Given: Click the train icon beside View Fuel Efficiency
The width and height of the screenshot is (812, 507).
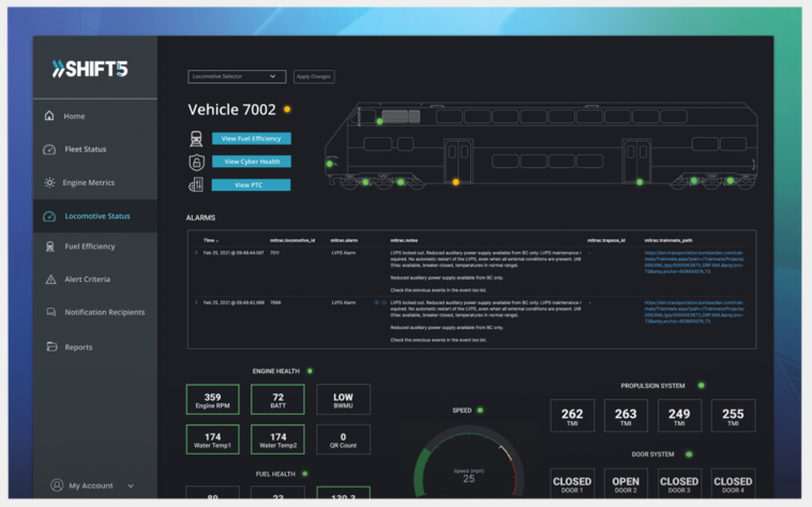Looking at the screenshot, I should (196, 138).
